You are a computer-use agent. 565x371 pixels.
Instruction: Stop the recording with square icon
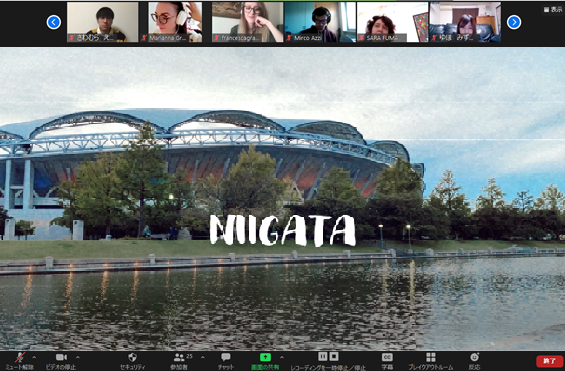(334, 357)
